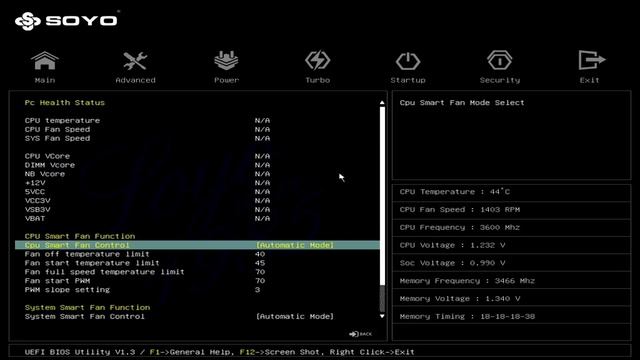Edit Fan full speed temperature limit value
Screen dimensions: 640x360
(260, 272)
